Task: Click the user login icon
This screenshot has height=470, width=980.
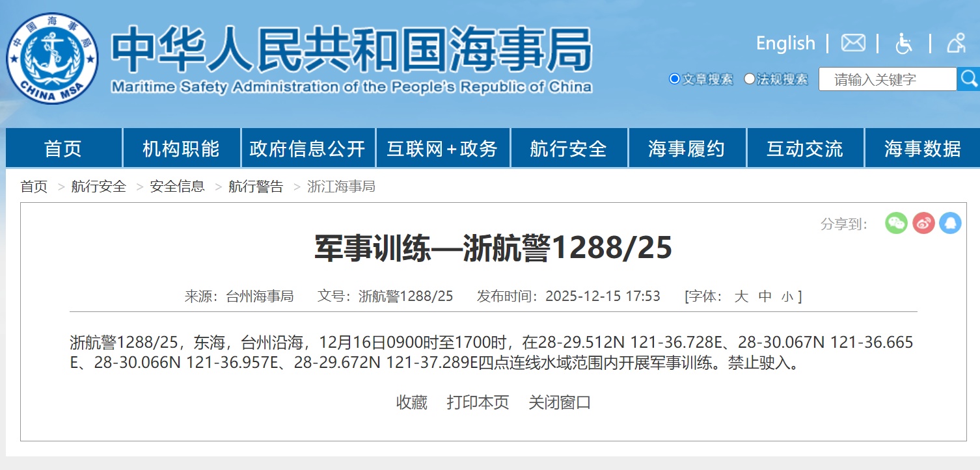Action: [955, 43]
